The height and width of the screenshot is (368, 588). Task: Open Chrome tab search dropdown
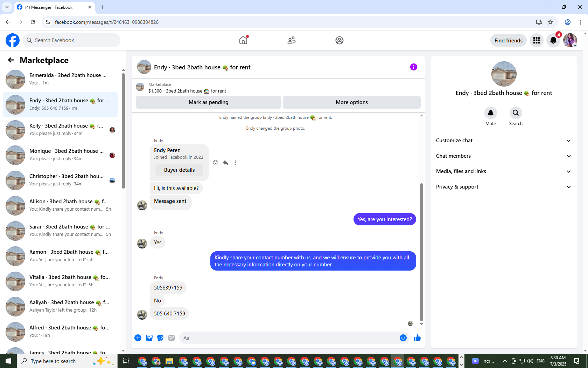pos(7,7)
